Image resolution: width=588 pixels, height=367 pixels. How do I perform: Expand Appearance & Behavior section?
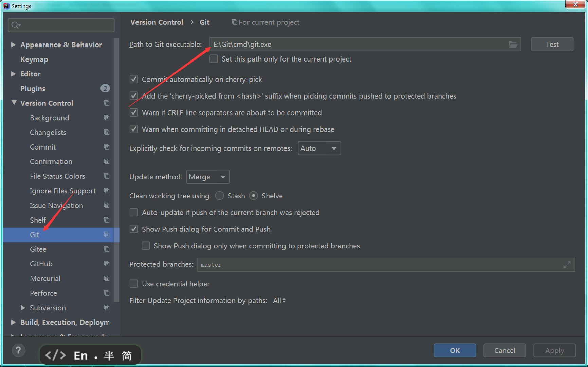click(14, 45)
